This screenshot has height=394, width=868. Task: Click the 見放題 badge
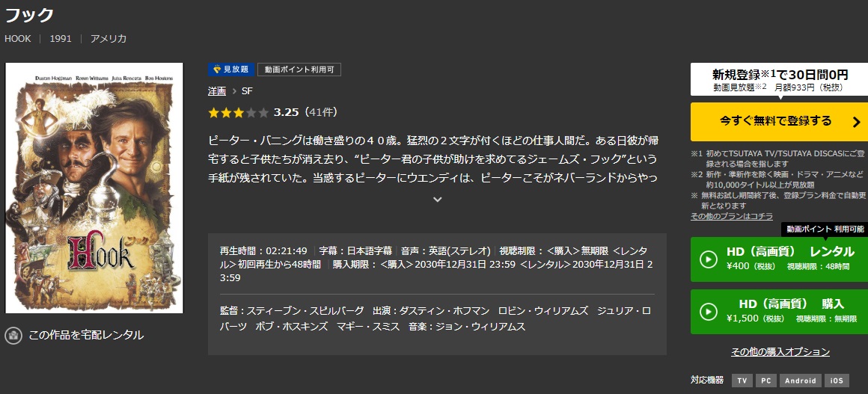click(x=231, y=70)
